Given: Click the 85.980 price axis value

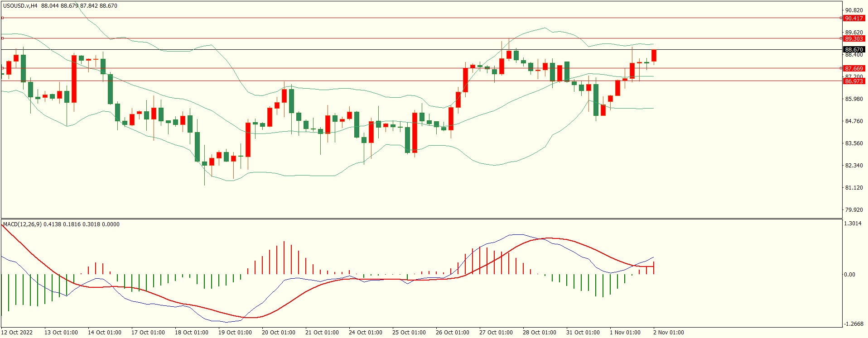Looking at the screenshot, I should [x=854, y=99].
